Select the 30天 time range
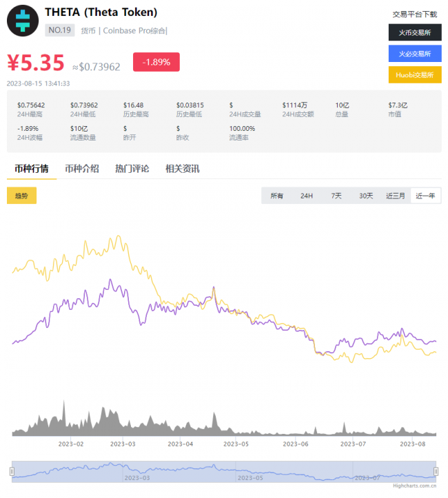Screen dimensions: 448x498 tap(366, 196)
